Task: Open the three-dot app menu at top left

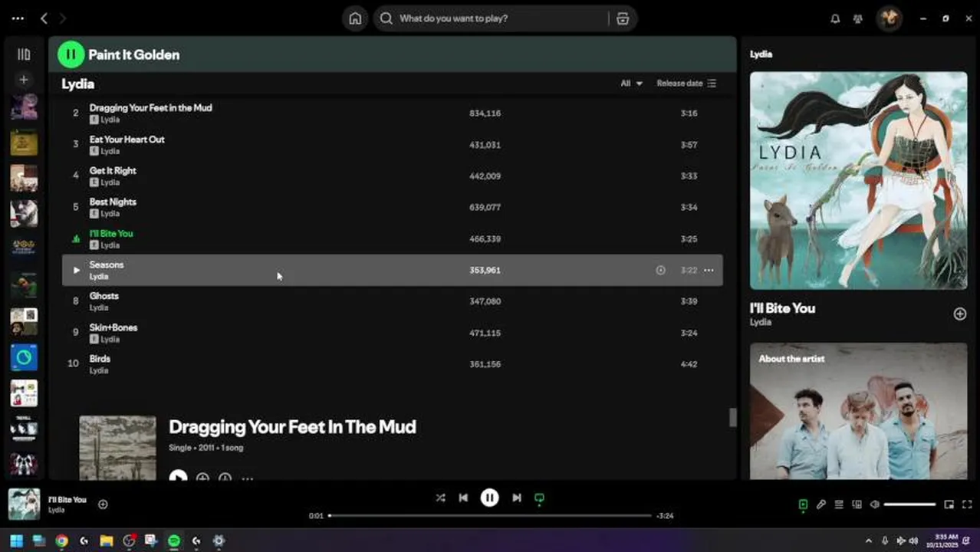Action: click(18, 18)
